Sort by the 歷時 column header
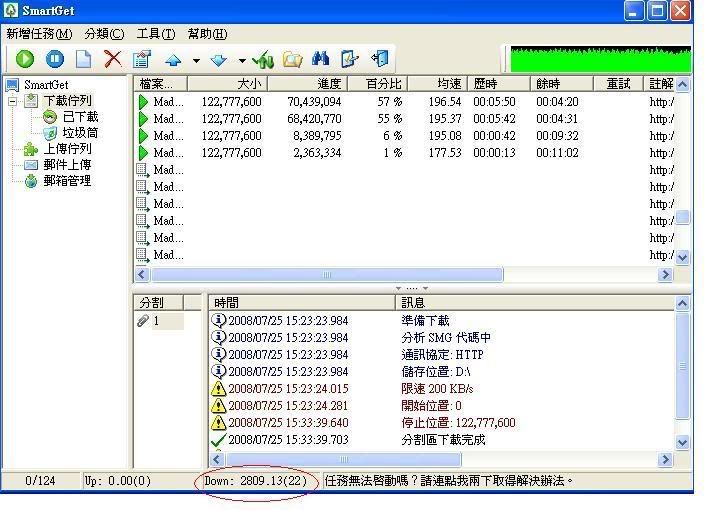This screenshot has width=704, height=510. pyautogui.click(x=499, y=84)
